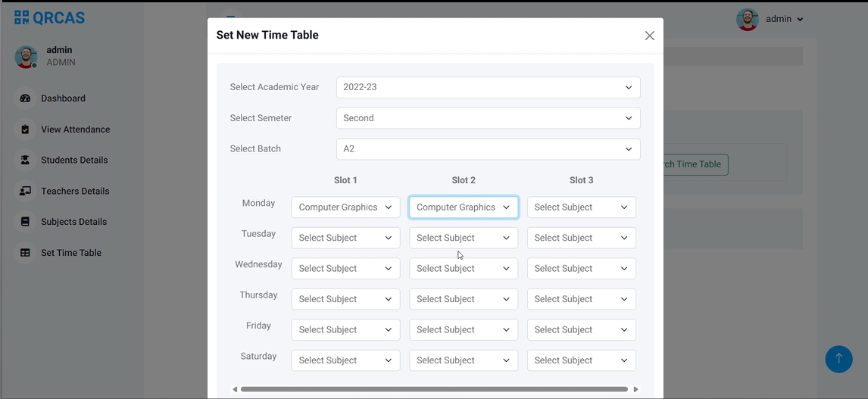Open the Select Semester dropdown
Viewport: 868px width, 399px height.
tap(488, 118)
